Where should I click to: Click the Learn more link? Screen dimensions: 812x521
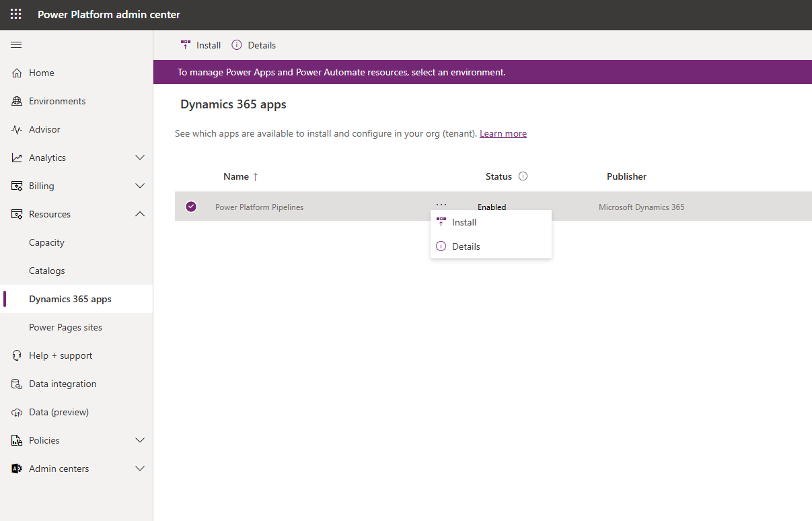coord(503,133)
